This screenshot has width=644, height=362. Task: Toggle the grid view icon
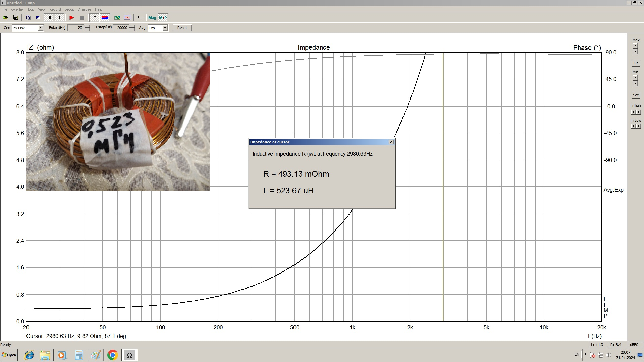[59, 18]
